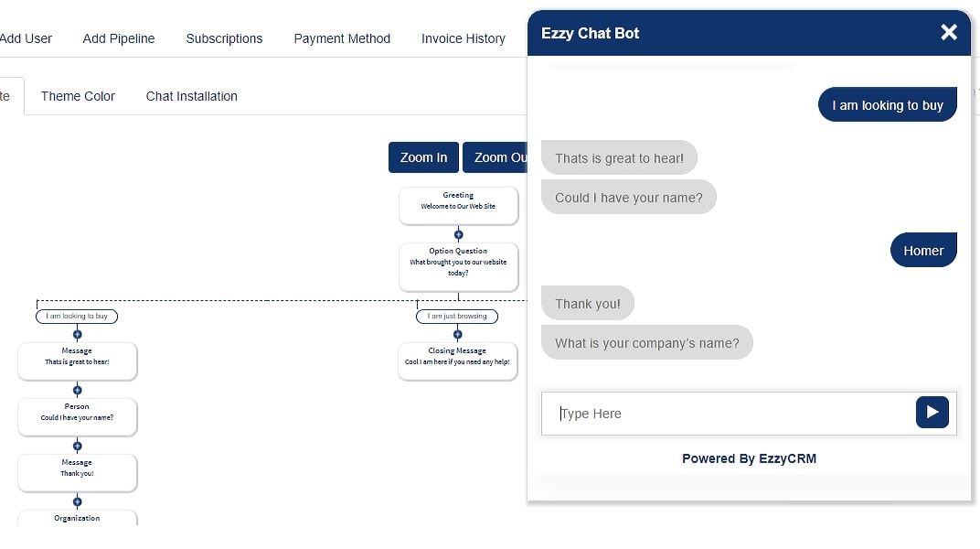Click the connector dot above the Closing Message node
The image size is (980, 549).
(x=457, y=333)
